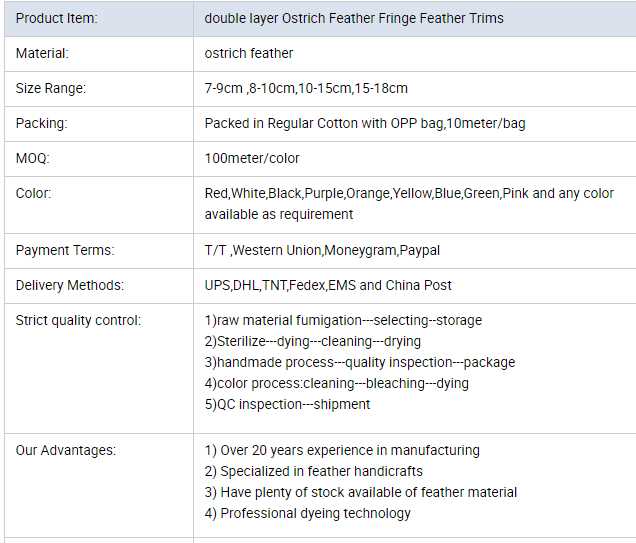Select the 'Material:' row label
Screen dimensions: 636x543
(42, 53)
